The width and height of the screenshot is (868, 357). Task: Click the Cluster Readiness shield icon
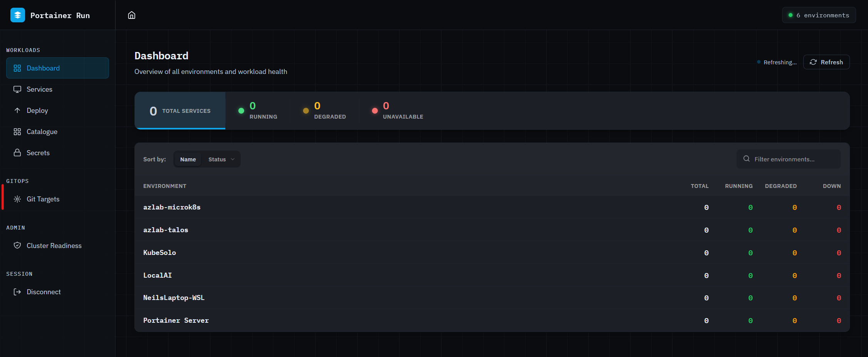(x=17, y=245)
